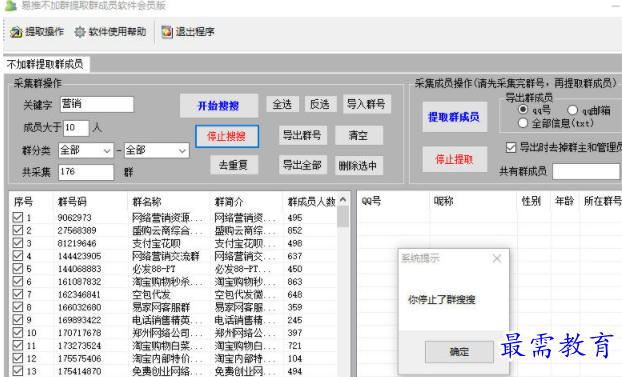Image resolution: width=622 pixels, height=377 pixels.
Task: Click the 关键字 input field
Action: 97,104
